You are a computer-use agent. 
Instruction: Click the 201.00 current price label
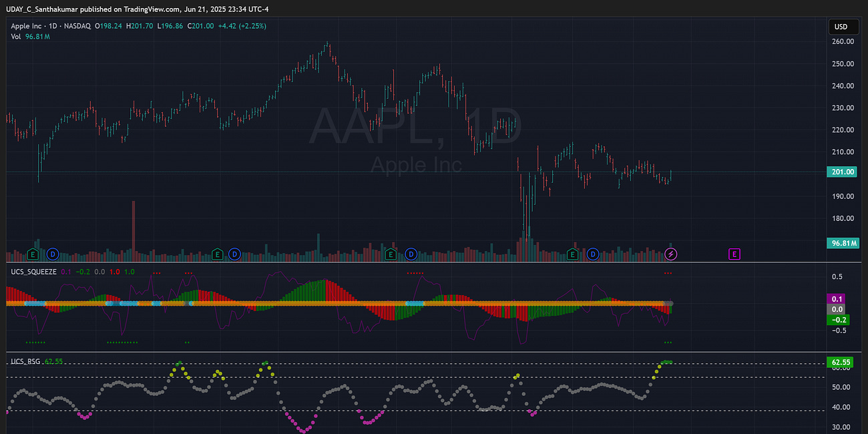[841, 172]
